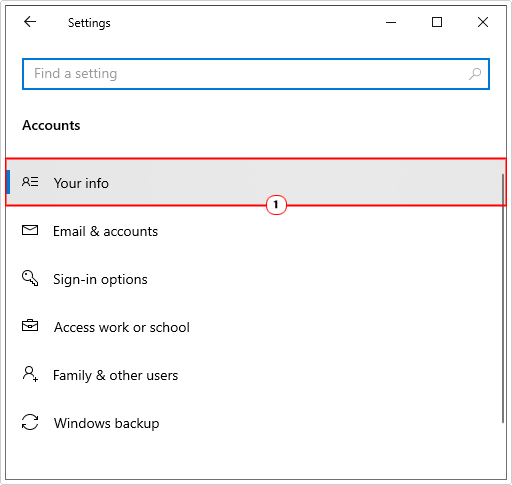Click the person-plus icon for Family & other users
512x485 pixels.
pos(30,373)
